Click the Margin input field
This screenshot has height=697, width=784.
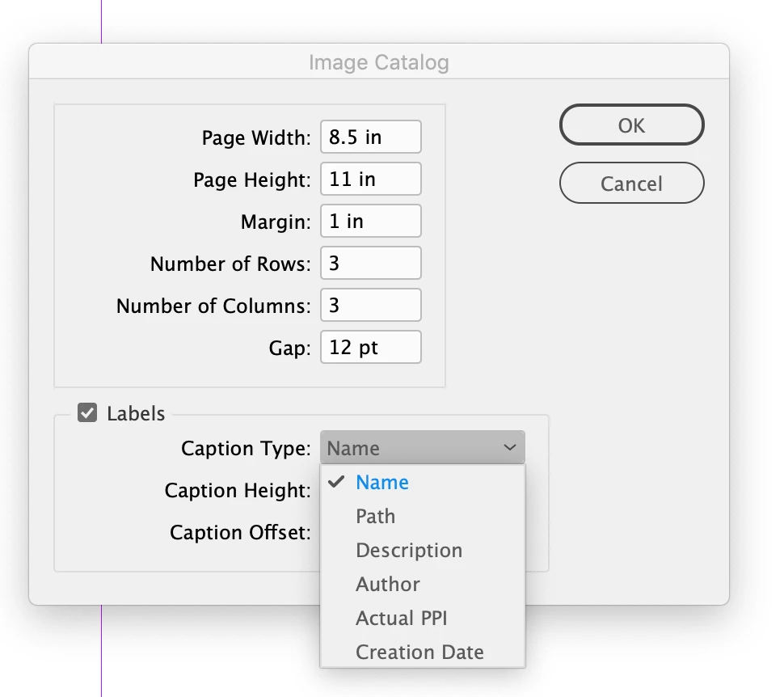pos(370,221)
